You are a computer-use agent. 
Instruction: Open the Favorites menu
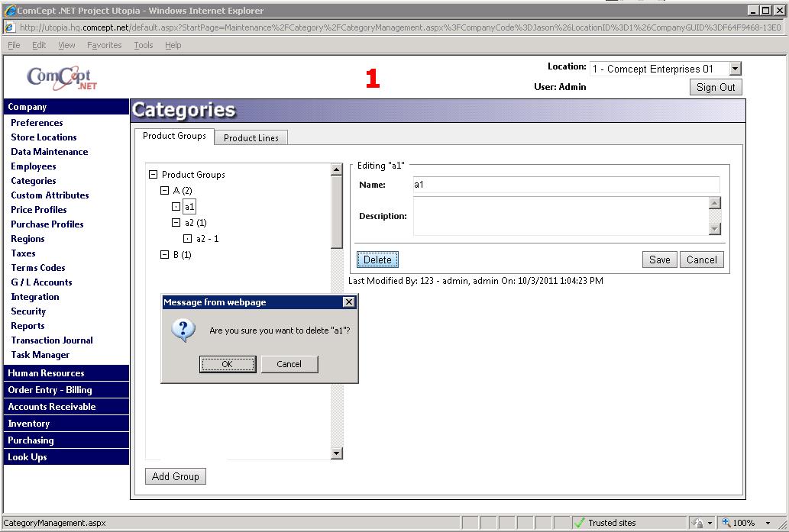tap(104, 45)
